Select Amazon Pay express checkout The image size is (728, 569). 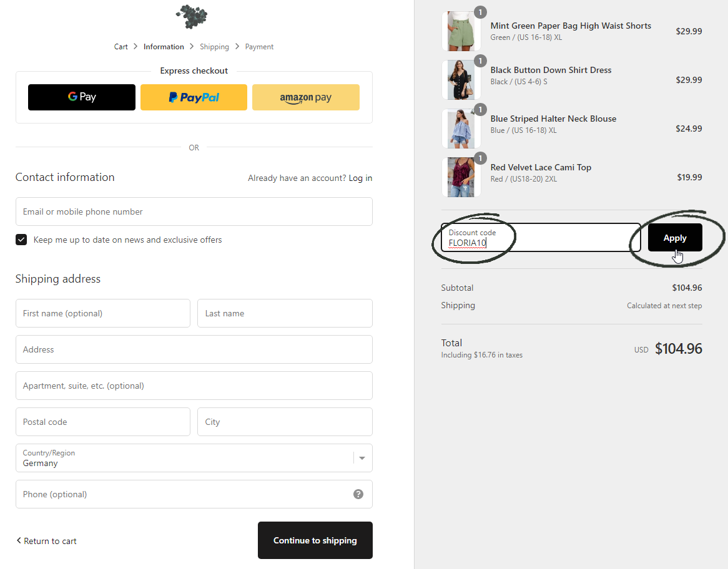tap(305, 97)
